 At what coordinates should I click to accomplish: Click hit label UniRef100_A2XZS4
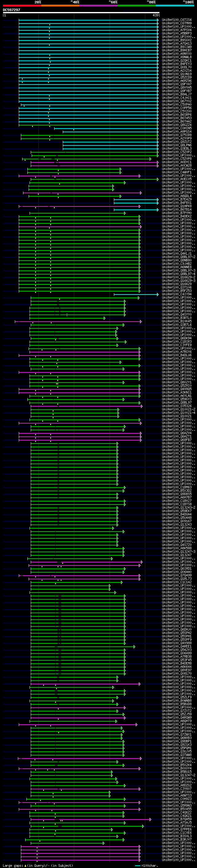click(x=177, y=71)
